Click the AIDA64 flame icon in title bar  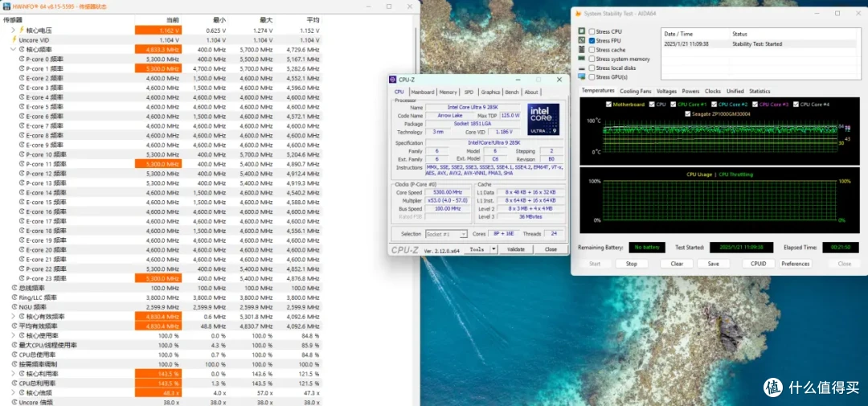(578, 14)
